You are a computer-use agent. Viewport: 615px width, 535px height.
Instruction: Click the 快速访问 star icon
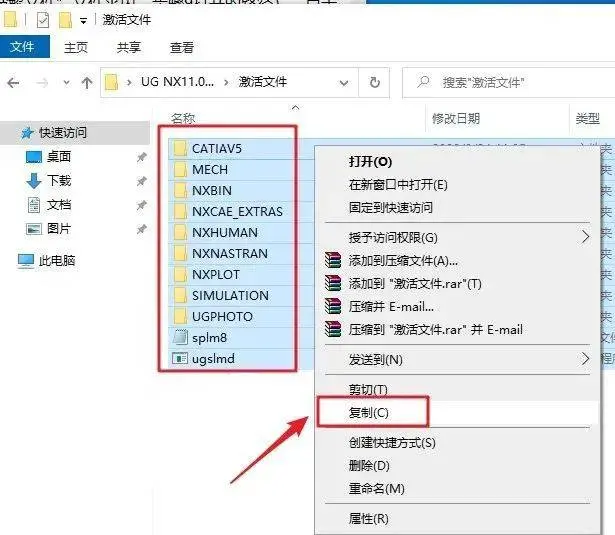tap(27, 133)
